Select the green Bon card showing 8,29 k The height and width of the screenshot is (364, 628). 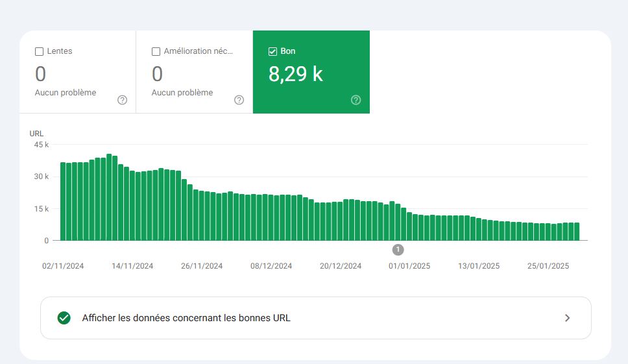(311, 72)
